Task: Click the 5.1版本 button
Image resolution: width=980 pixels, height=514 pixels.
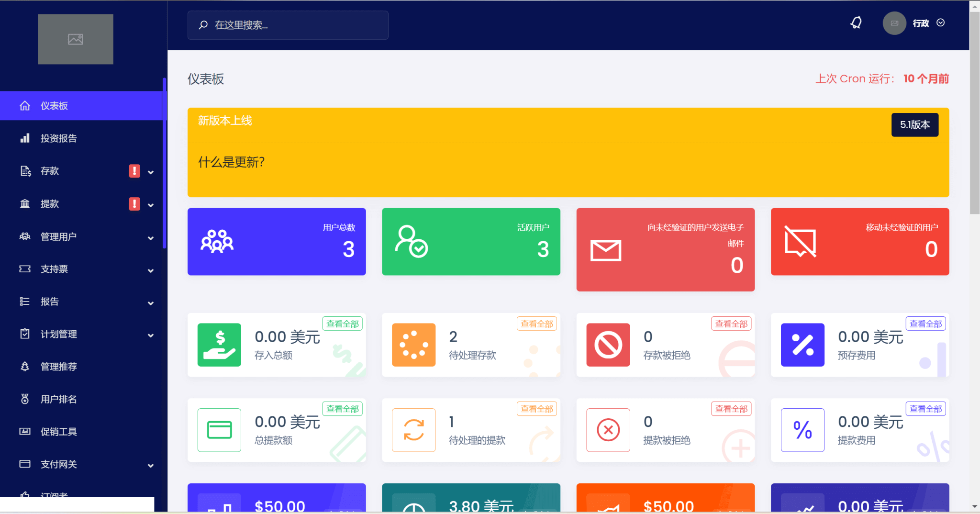Action: 914,125
